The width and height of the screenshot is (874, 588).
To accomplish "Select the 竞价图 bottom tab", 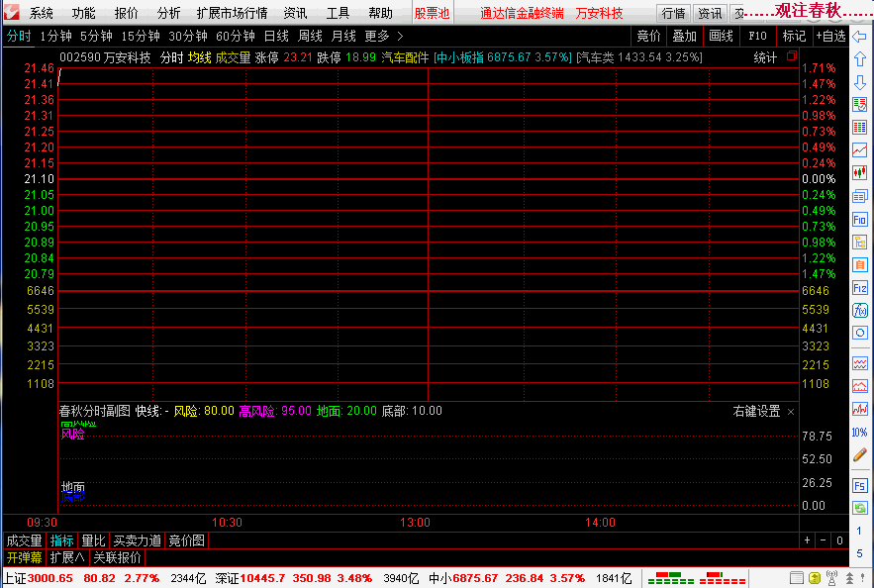I will (187, 540).
